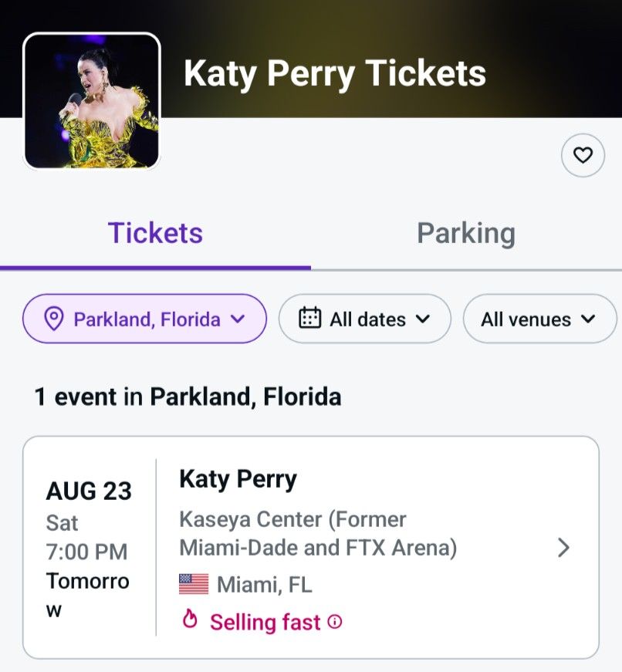Expand the All dates dropdown arrow
The width and height of the screenshot is (622, 672).
(x=422, y=319)
